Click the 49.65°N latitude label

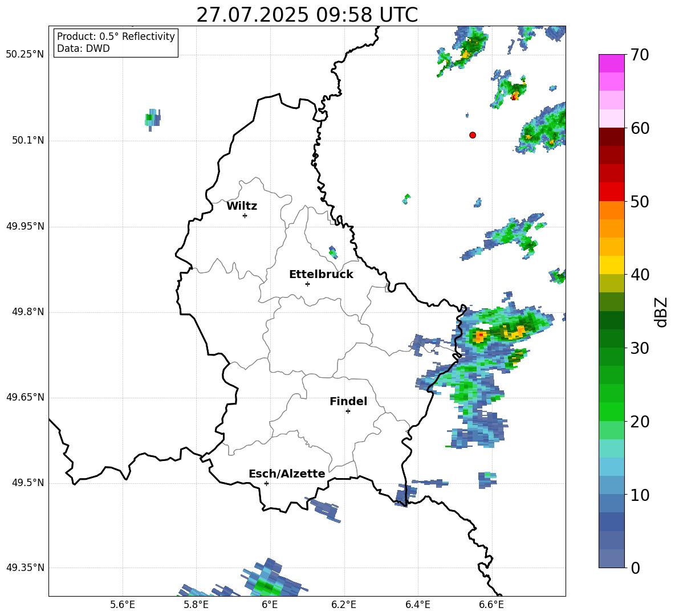tap(25, 397)
